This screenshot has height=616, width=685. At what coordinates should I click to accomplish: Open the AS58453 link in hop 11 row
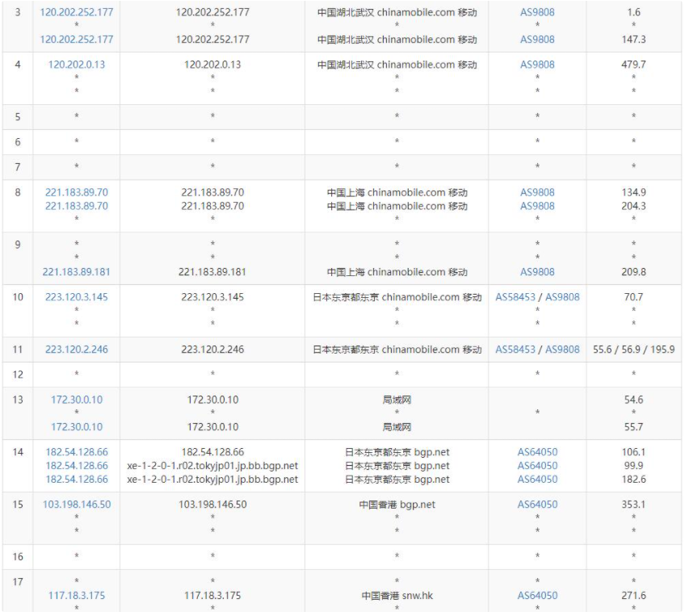(x=517, y=350)
